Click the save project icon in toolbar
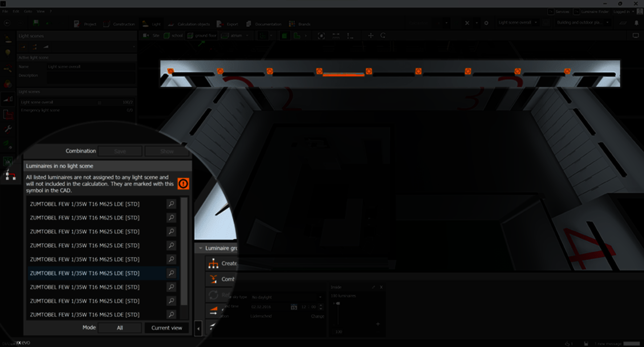The image size is (644, 347). (x=36, y=23)
